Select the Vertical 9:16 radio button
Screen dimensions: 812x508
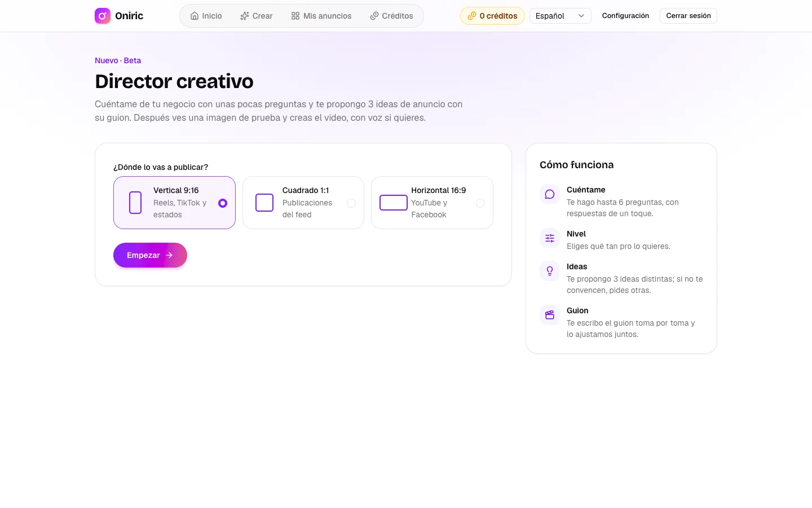tap(223, 203)
